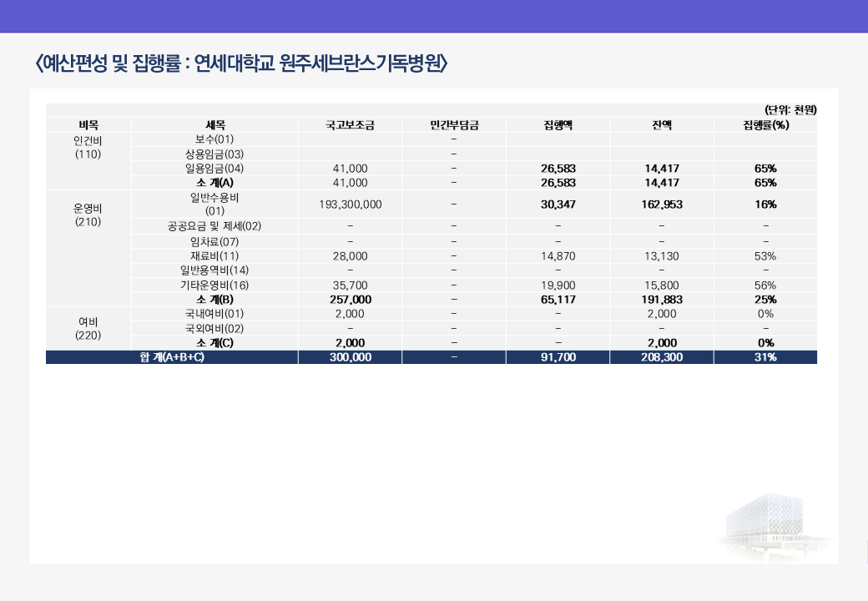Viewport: 868px width, 601px height.
Task: Click the 257,000 subtotal value
Action: click(351, 300)
